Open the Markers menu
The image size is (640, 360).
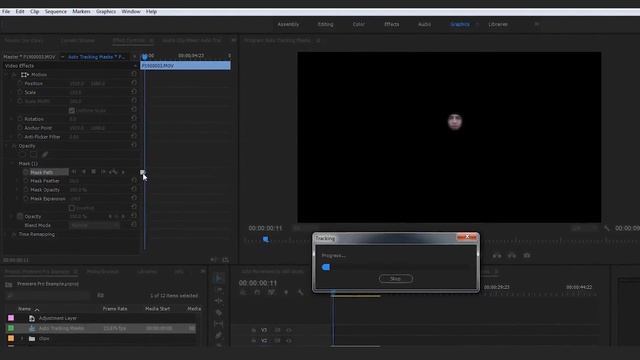pos(81,11)
